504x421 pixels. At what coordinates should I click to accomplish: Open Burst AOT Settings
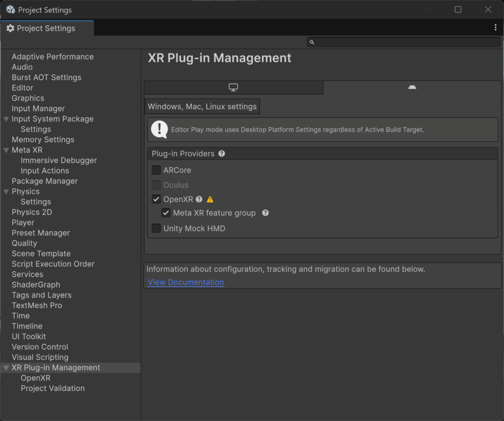(47, 77)
